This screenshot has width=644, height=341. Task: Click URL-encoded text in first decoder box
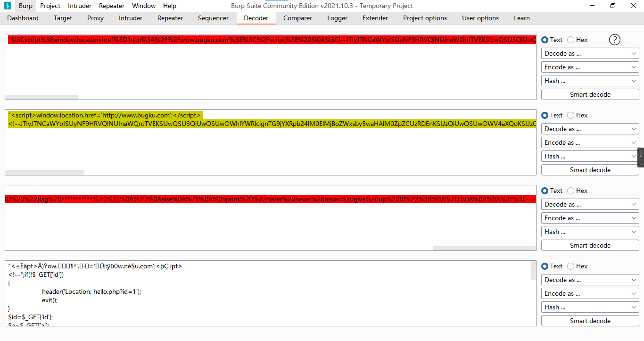coord(272,40)
